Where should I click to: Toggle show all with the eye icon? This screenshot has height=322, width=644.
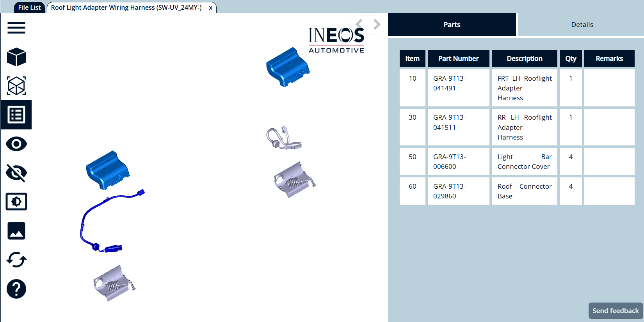click(16, 144)
